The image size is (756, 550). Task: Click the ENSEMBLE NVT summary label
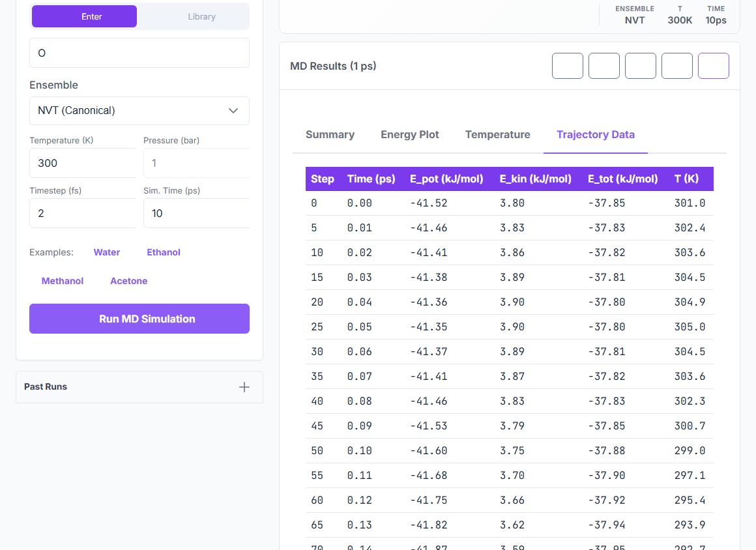pos(635,15)
